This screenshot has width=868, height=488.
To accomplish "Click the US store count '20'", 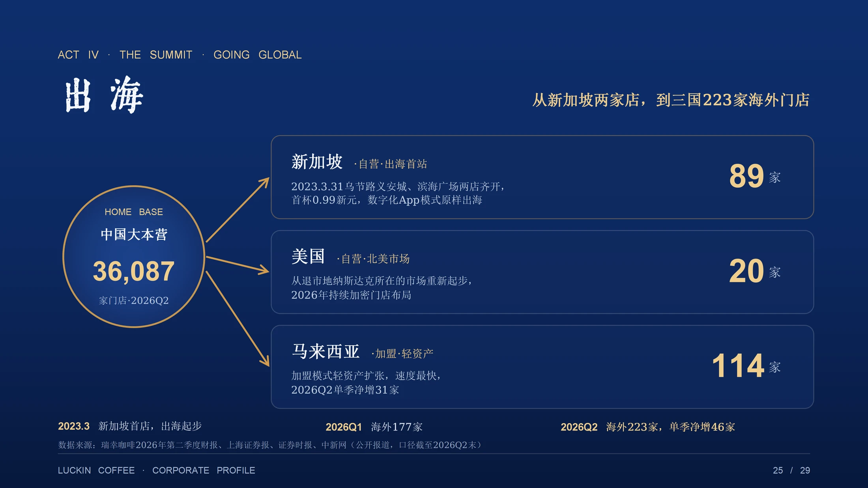I will (746, 271).
